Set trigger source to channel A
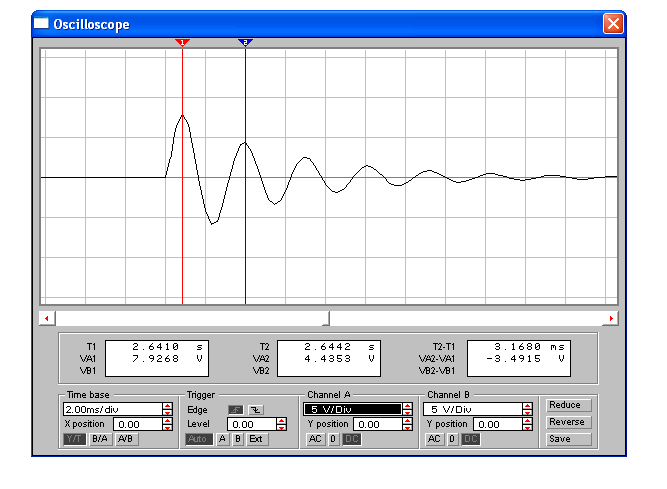667x489 pixels. click(x=222, y=439)
